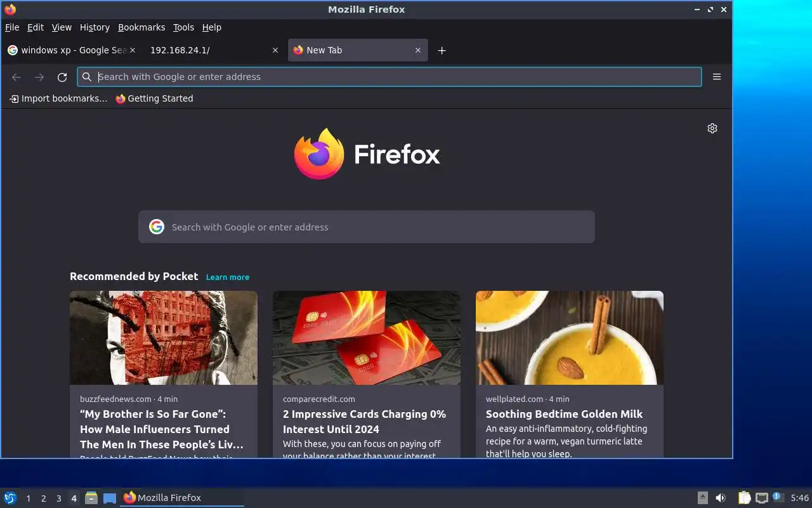Click the Google logo in page search box
The height and width of the screenshot is (508, 812).
pos(157,227)
